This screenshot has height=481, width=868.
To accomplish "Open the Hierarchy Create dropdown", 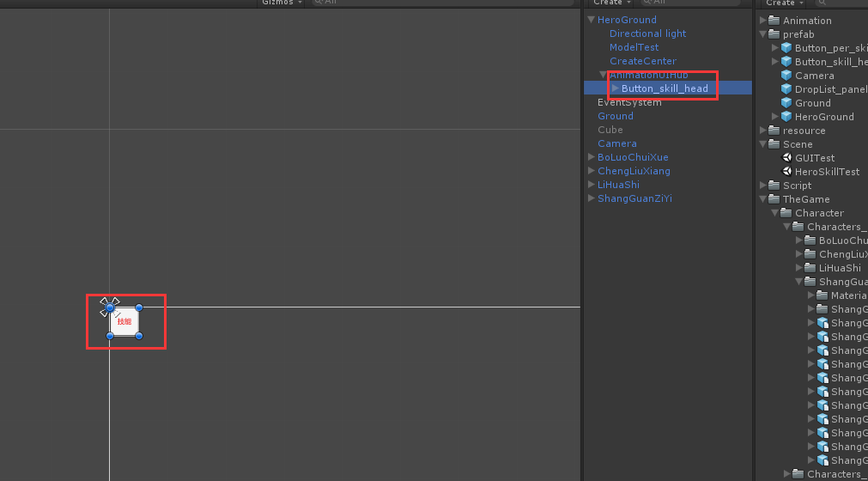I will pyautogui.click(x=611, y=3).
